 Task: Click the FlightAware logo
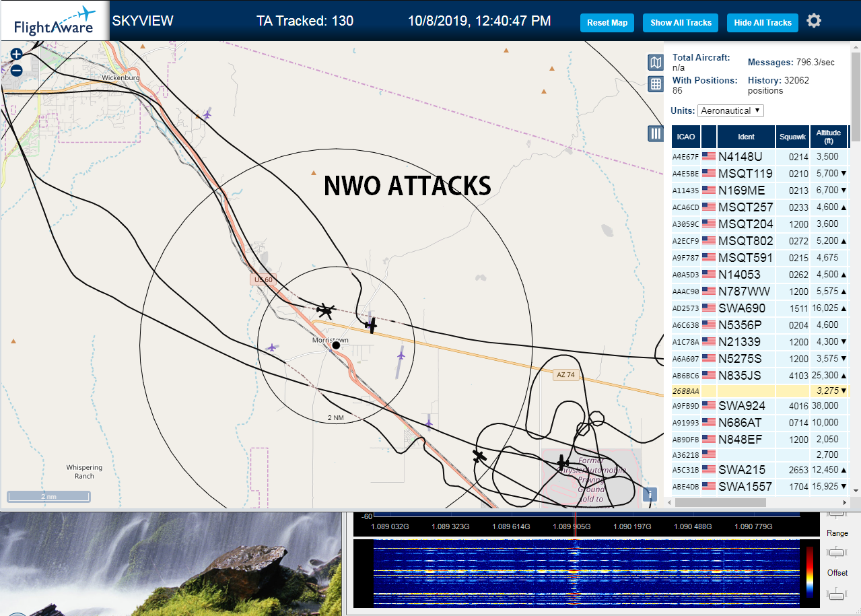point(54,21)
